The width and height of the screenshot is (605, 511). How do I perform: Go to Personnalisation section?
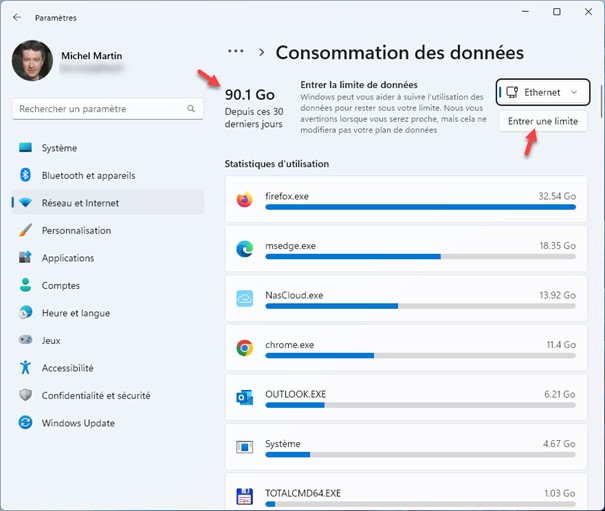tap(76, 230)
